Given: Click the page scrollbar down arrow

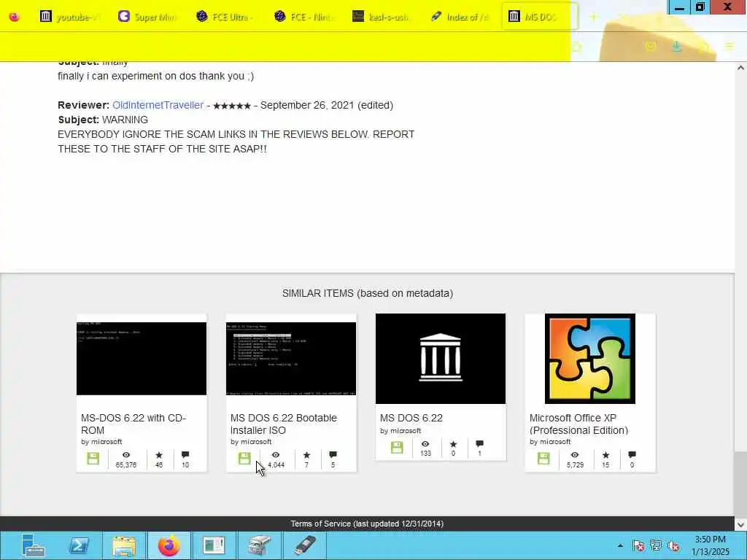Looking at the screenshot, I should click(x=741, y=525).
